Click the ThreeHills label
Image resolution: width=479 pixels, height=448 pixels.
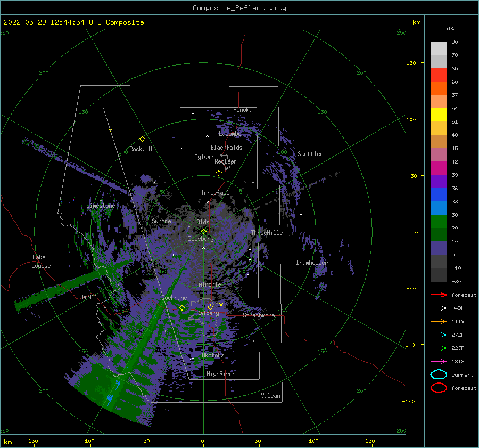click(x=267, y=233)
